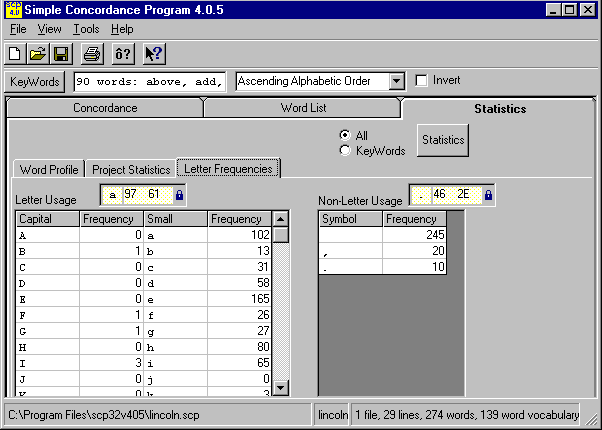Toggle the lock icon beside Letter Usage

click(180, 194)
